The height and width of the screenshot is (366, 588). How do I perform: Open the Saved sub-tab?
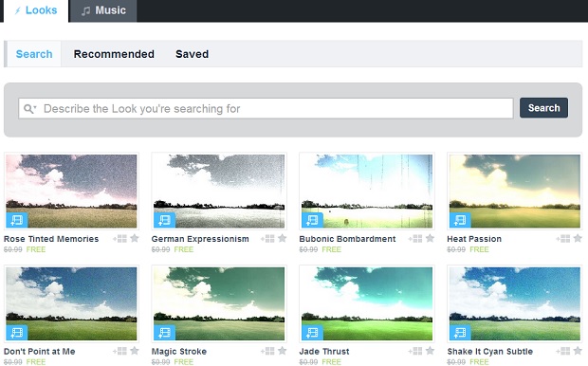(x=192, y=54)
